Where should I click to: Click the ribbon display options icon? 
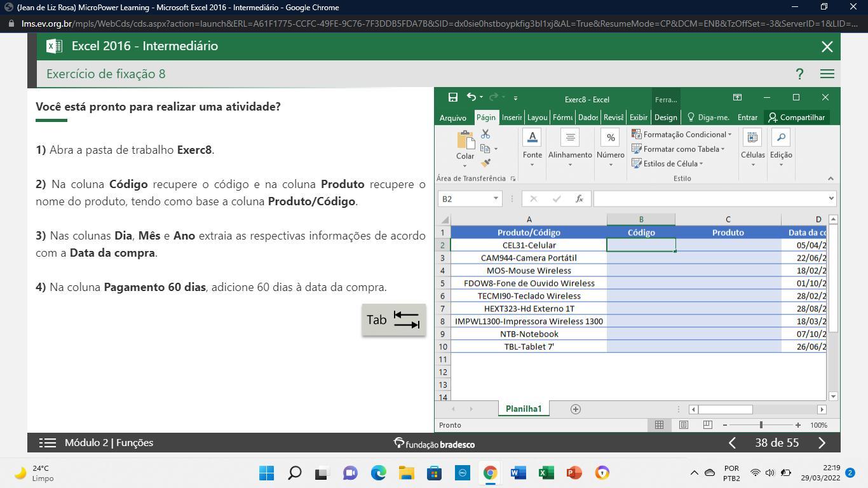[737, 97]
